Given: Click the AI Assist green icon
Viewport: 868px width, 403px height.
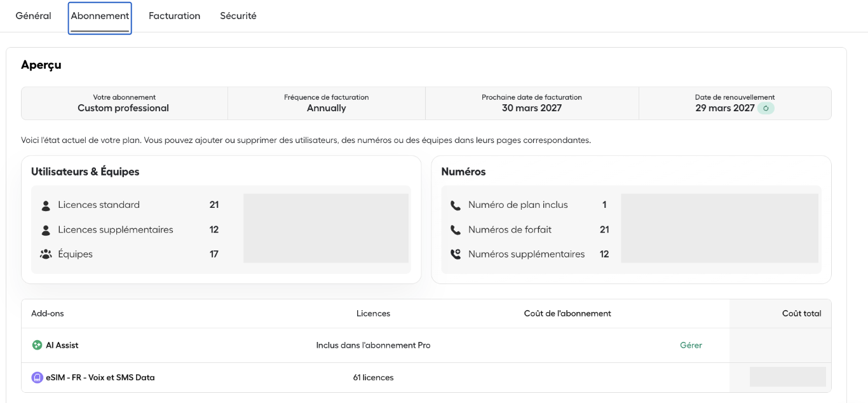Looking at the screenshot, I should point(37,345).
